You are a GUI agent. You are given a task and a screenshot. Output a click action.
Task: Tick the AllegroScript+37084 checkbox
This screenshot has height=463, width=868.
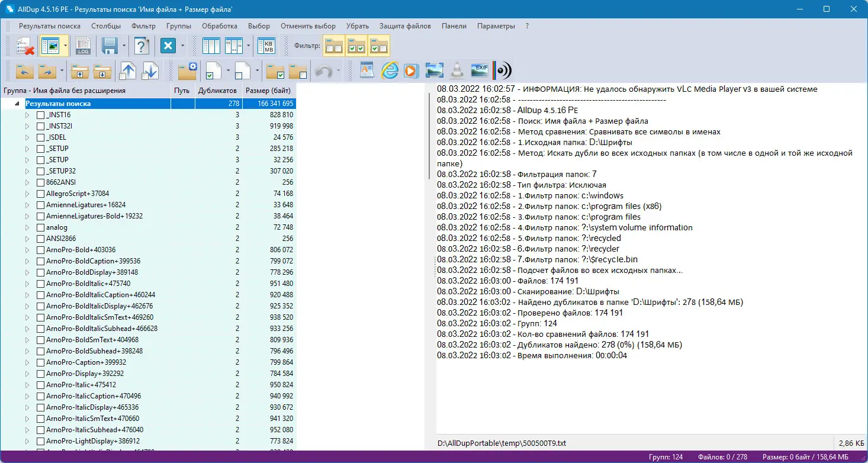41,194
